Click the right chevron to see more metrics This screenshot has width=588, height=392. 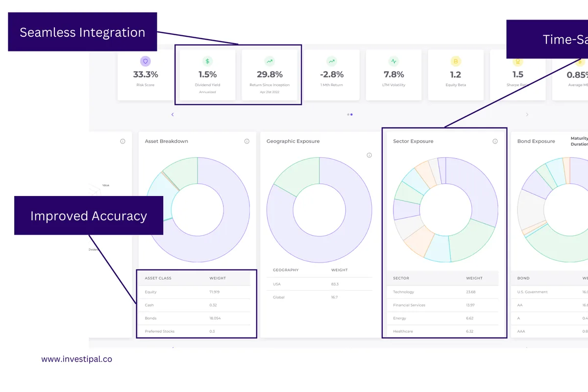527,114
